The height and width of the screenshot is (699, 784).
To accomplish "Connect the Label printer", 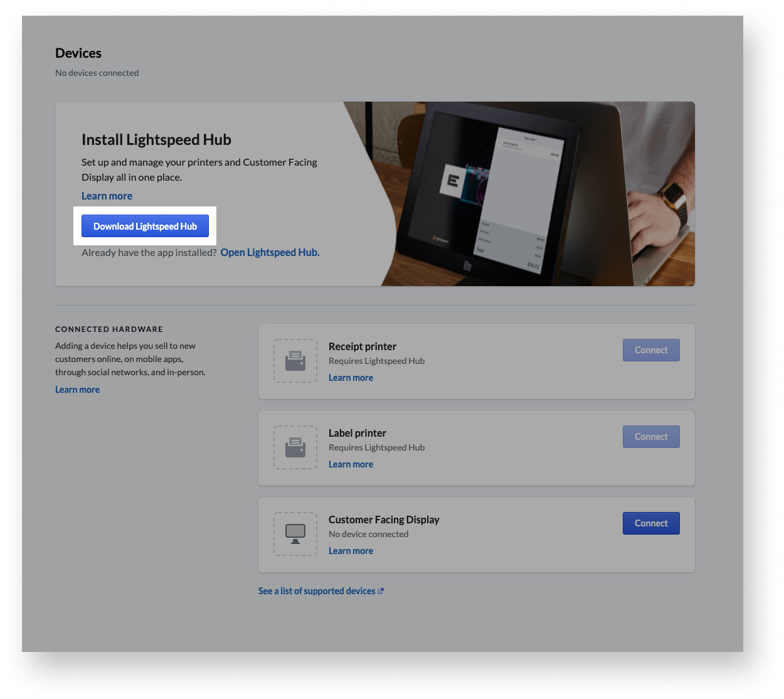I will [651, 437].
